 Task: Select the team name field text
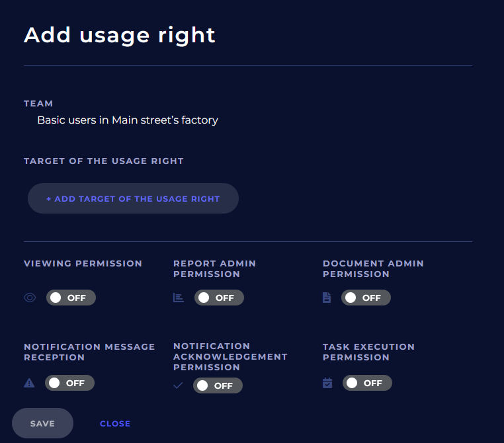tap(128, 120)
